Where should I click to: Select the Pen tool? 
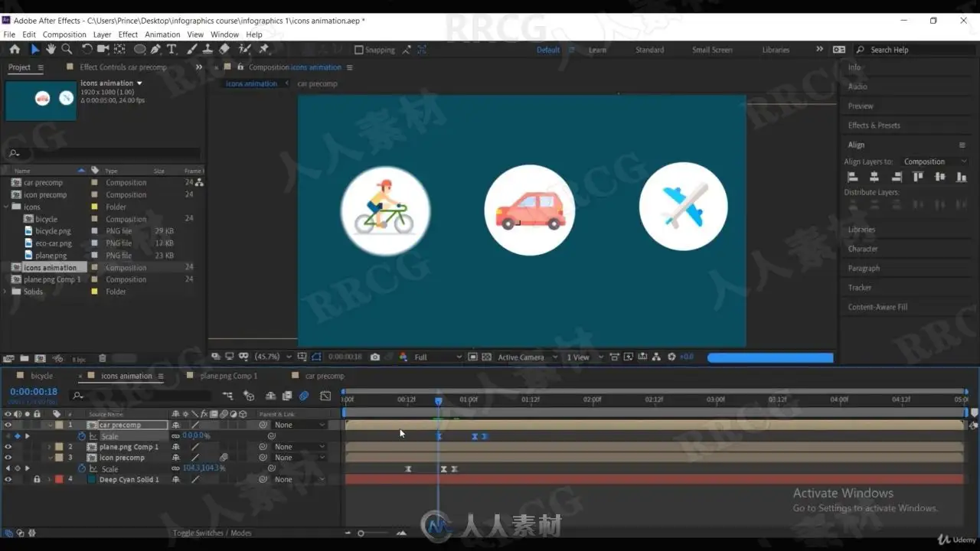point(155,49)
